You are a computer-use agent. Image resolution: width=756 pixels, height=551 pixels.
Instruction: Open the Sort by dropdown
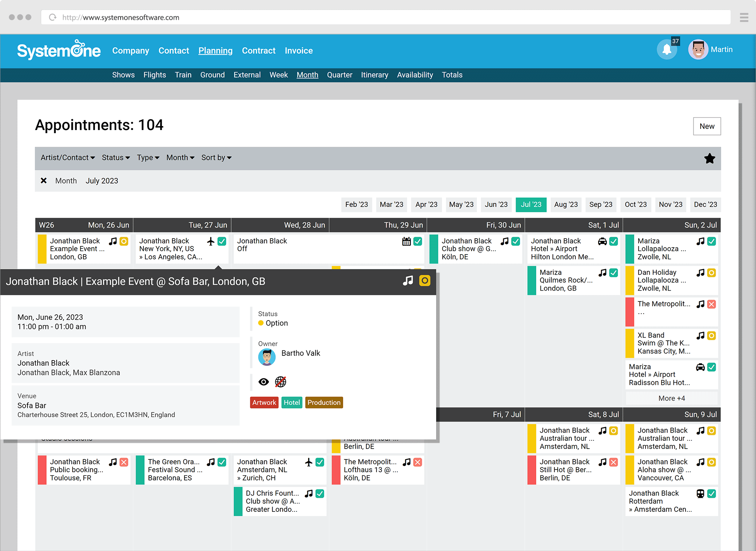[216, 158]
